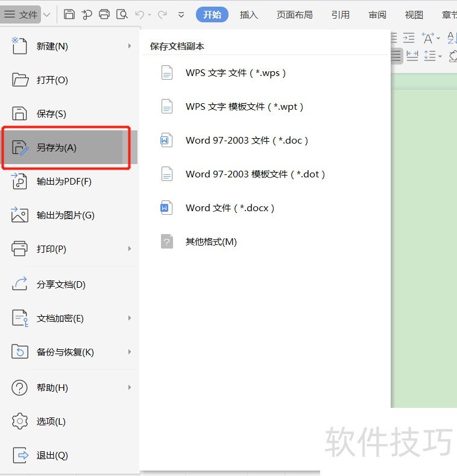Select 分享文档(D) menu entry
This screenshot has width=457, height=476.
(70, 284)
